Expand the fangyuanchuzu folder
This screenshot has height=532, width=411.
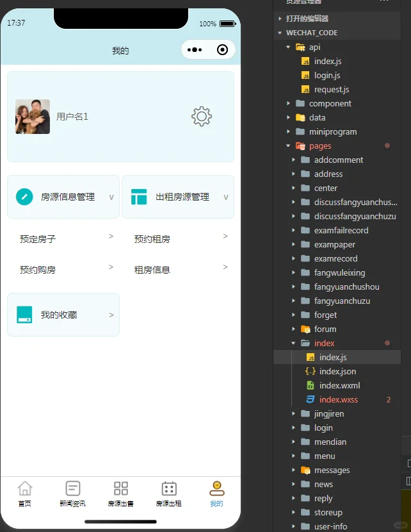coord(337,301)
